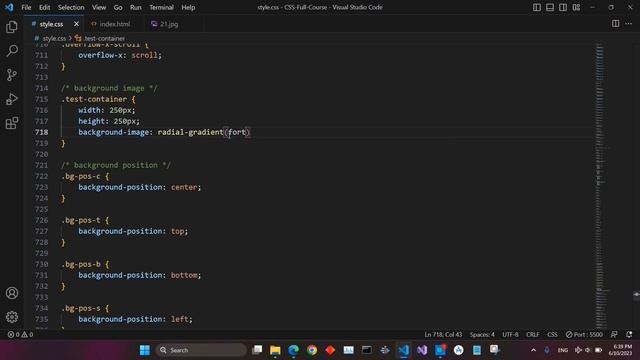
Task: Click the 'background position' comment line
Action: click(116, 165)
